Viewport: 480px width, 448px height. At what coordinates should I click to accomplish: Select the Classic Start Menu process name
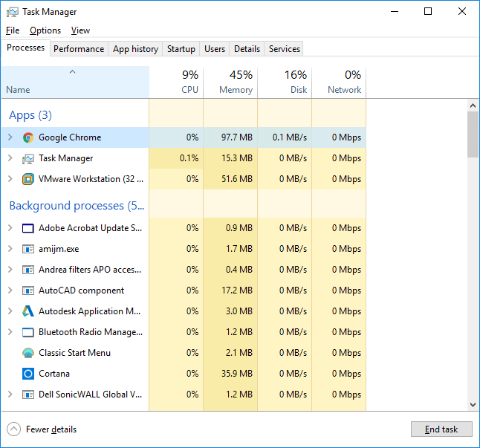point(75,353)
